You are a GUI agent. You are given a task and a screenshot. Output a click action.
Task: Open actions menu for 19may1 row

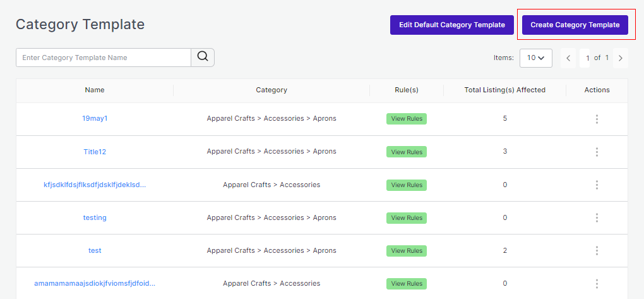tap(597, 119)
